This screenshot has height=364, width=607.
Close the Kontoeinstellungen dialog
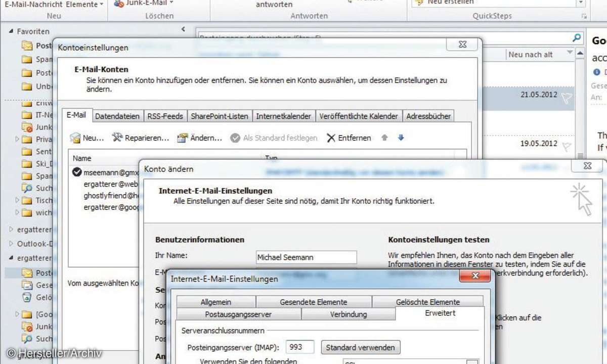(x=462, y=44)
